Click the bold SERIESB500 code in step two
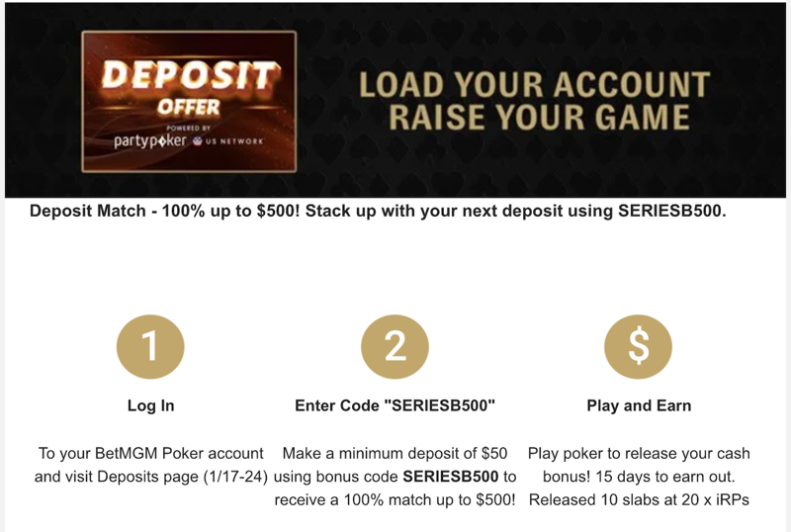 tap(453, 477)
